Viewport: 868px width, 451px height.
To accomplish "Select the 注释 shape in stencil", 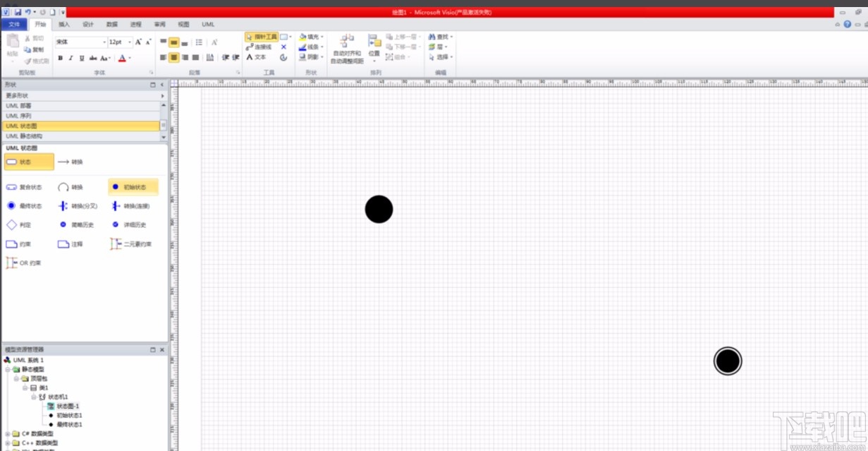I will coord(74,243).
